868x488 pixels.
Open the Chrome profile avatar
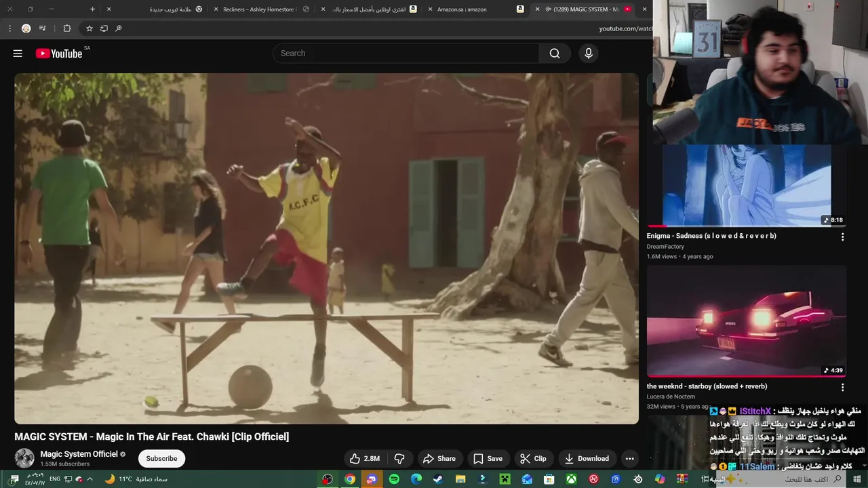click(x=26, y=28)
